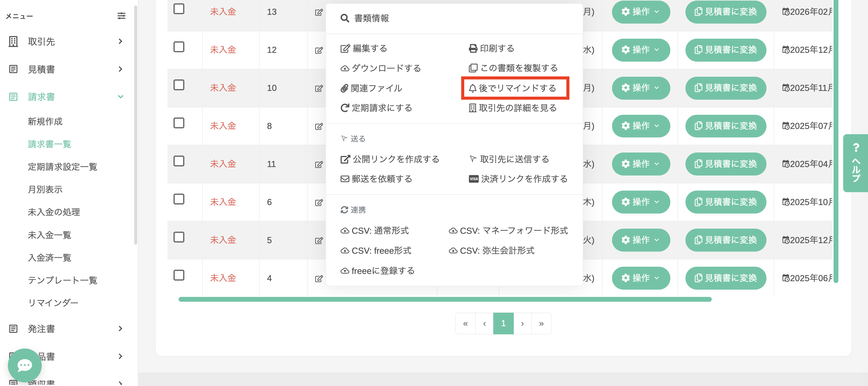
Task: Click the edit pencil icon in row 8
Action: 319,127
